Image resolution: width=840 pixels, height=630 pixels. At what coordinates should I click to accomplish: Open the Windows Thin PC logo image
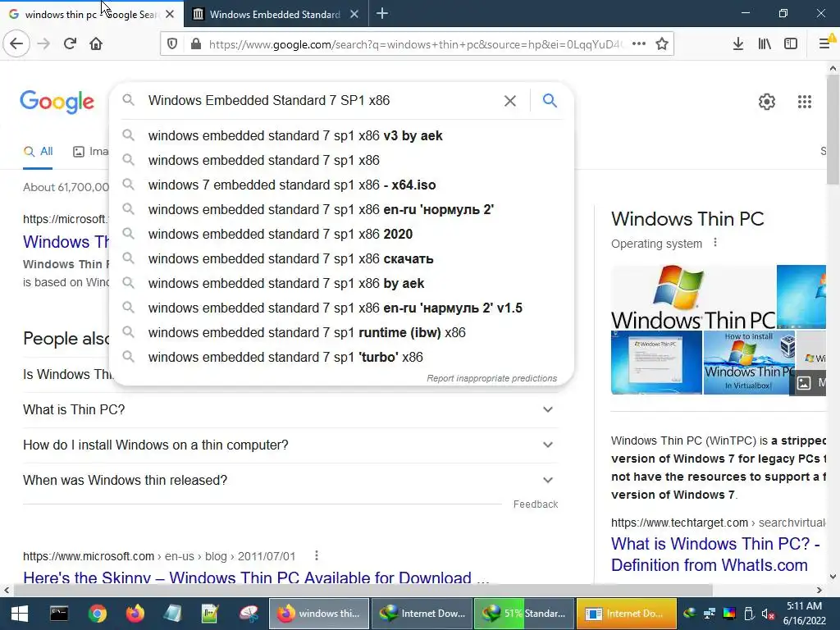(693, 297)
